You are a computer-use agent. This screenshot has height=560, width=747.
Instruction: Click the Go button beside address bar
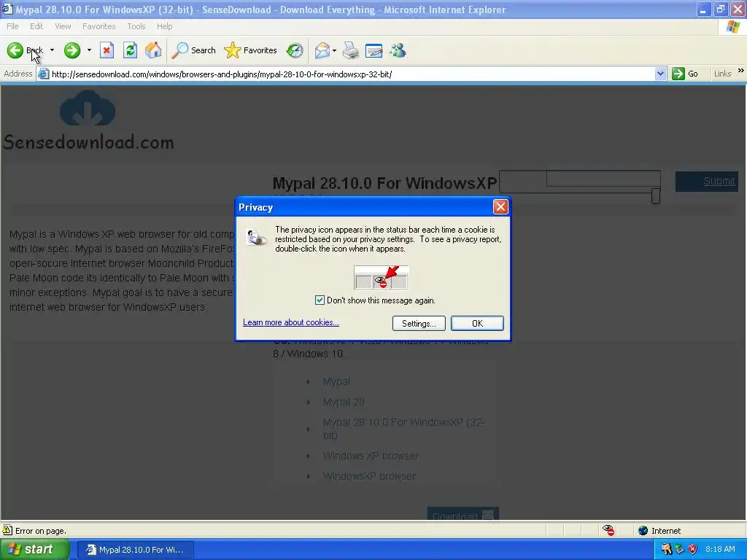685,74
